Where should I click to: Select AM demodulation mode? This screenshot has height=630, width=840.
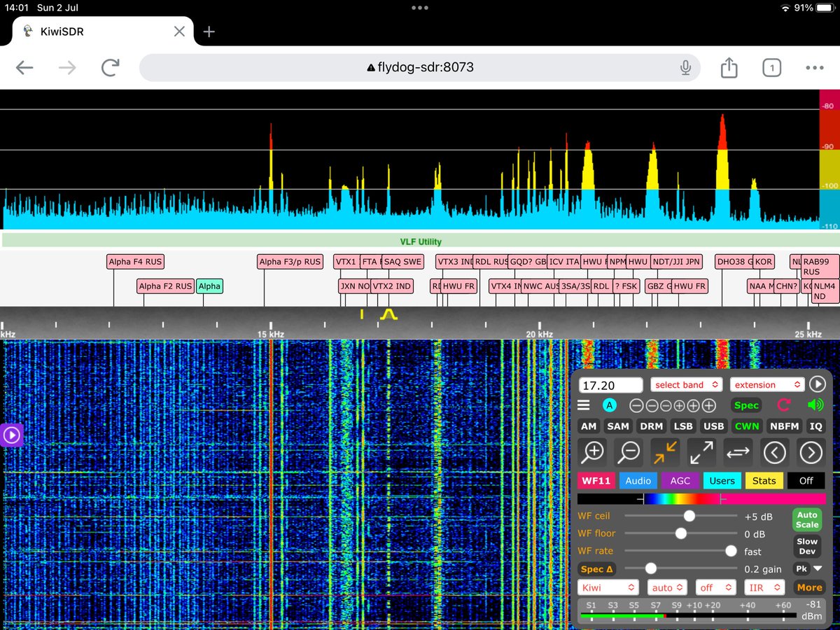pos(589,426)
